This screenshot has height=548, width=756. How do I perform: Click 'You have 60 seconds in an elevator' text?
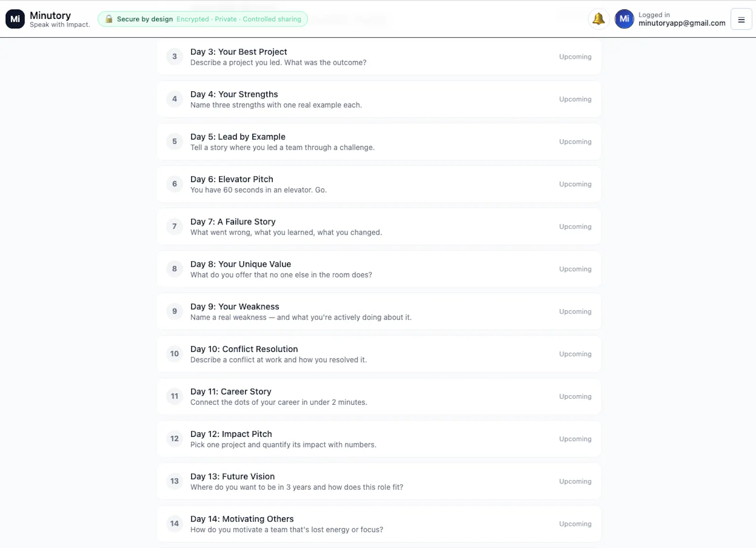[258, 190]
